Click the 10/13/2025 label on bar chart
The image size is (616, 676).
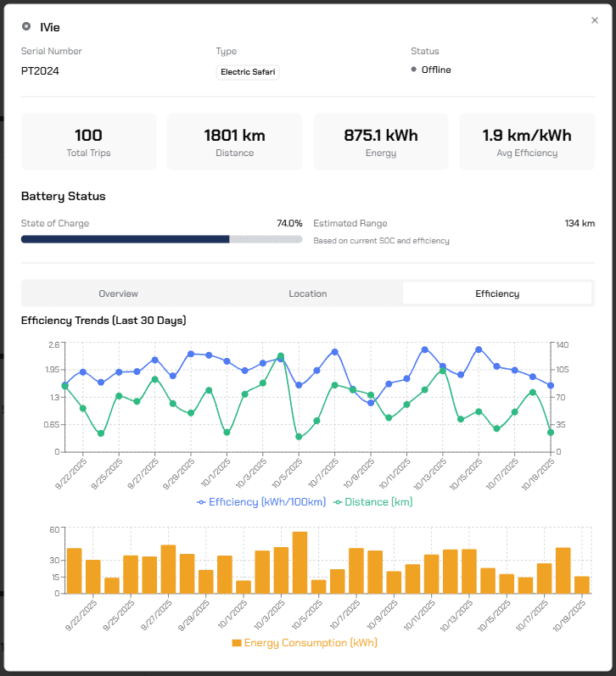coord(456,616)
